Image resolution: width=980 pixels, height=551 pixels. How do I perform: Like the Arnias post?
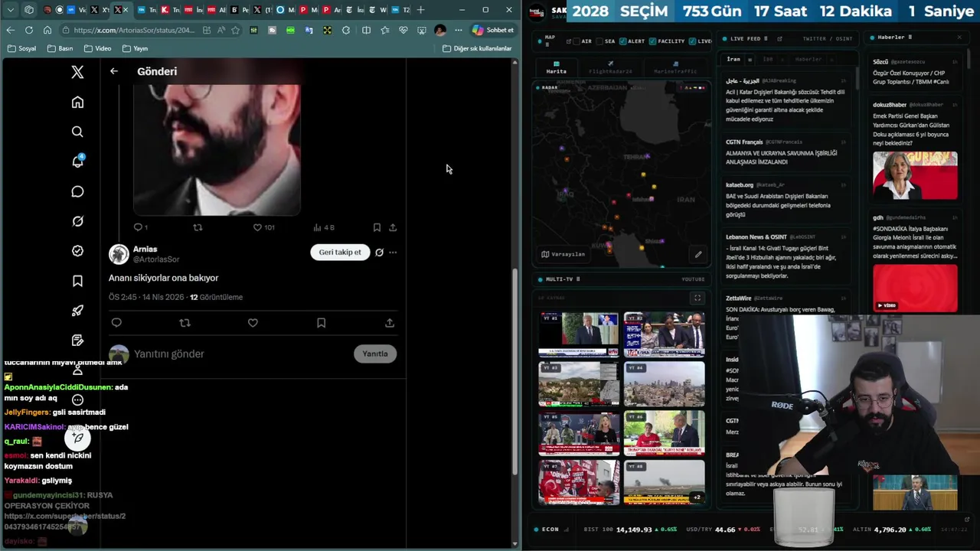click(253, 323)
